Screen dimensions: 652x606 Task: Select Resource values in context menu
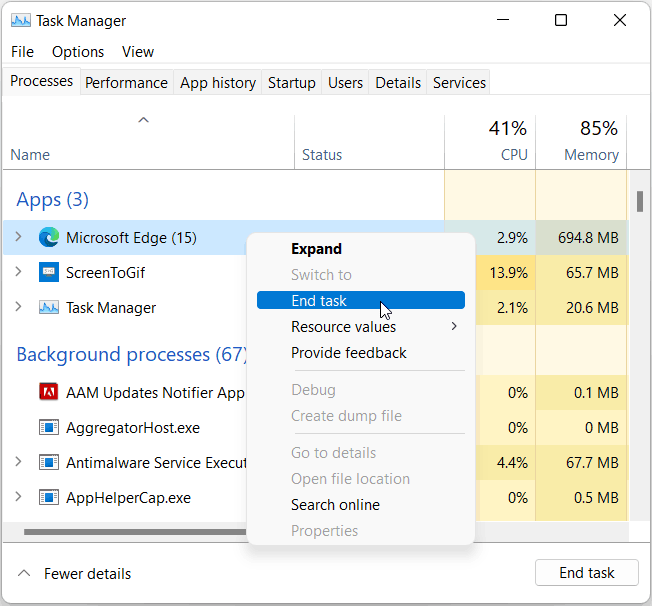pyautogui.click(x=361, y=326)
